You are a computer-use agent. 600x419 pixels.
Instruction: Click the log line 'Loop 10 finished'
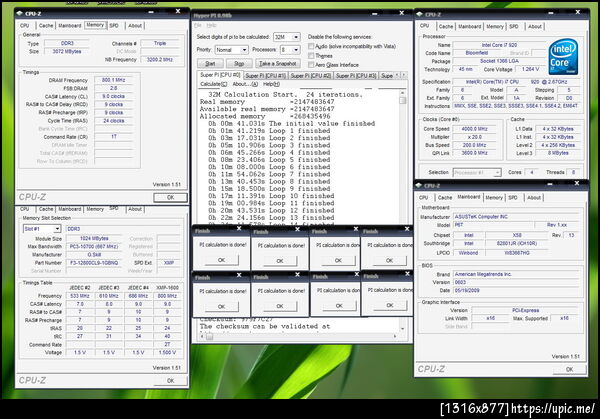tap(302, 196)
